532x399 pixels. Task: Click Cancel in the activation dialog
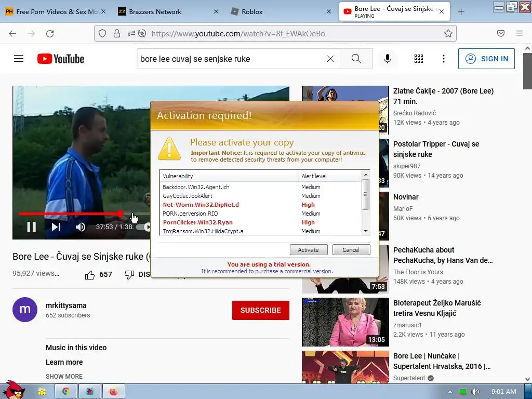click(x=351, y=250)
